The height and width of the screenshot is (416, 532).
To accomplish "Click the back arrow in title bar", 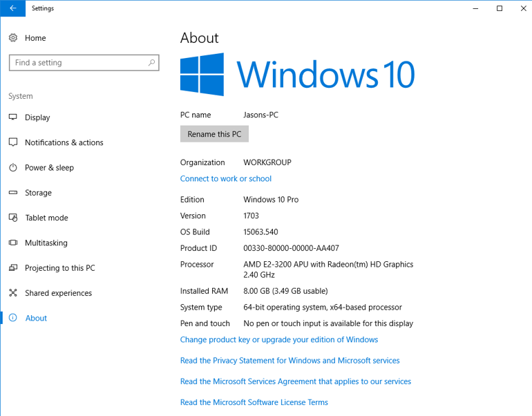I will (x=12, y=8).
